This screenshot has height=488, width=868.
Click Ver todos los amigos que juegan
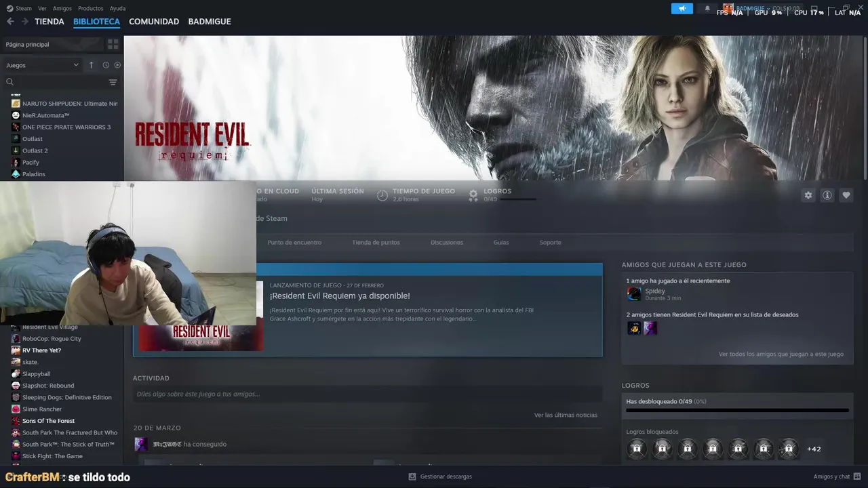coord(781,354)
